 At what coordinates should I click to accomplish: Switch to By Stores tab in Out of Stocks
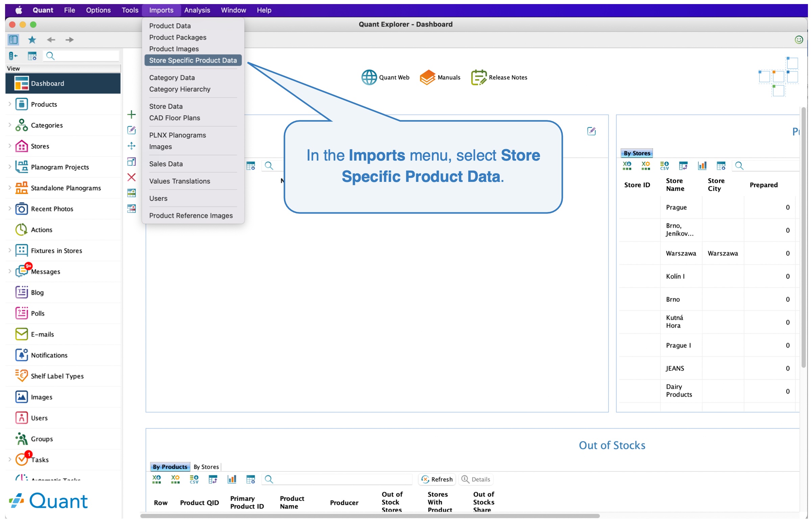click(206, 467)
